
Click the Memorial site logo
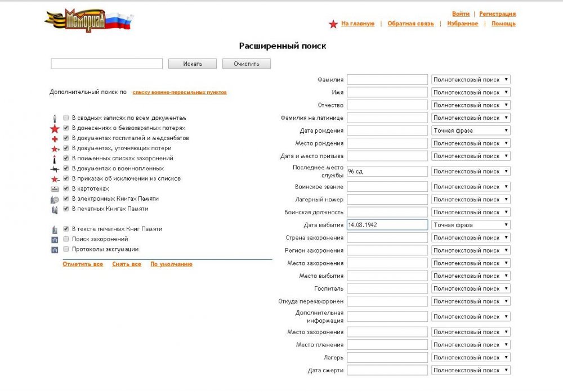89,20
